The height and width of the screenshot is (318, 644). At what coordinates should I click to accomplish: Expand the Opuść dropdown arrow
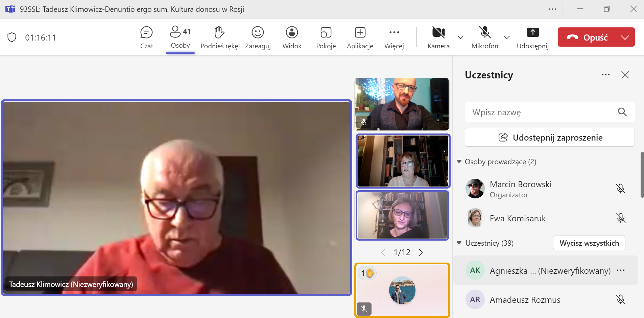point(625,37)
